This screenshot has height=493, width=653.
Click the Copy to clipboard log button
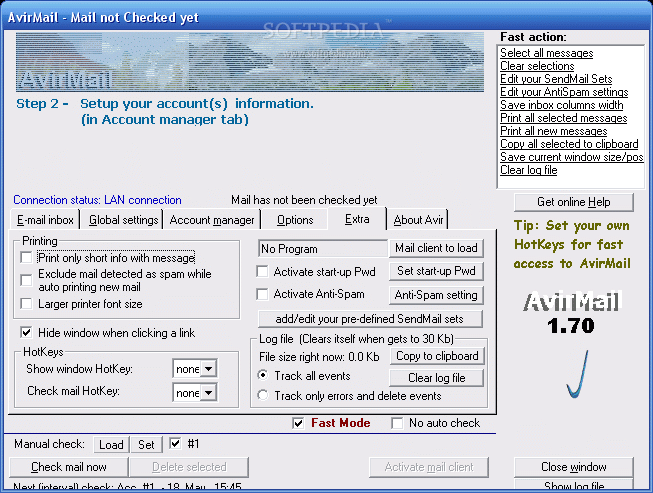coord(437,356)
